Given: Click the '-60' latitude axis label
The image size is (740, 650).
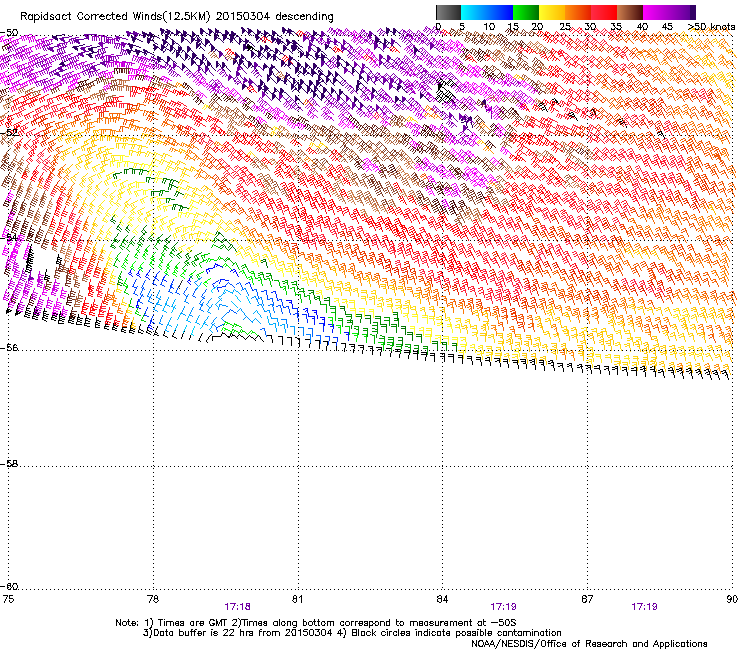Looking at the screenshot, I should [x=9, y=586].
